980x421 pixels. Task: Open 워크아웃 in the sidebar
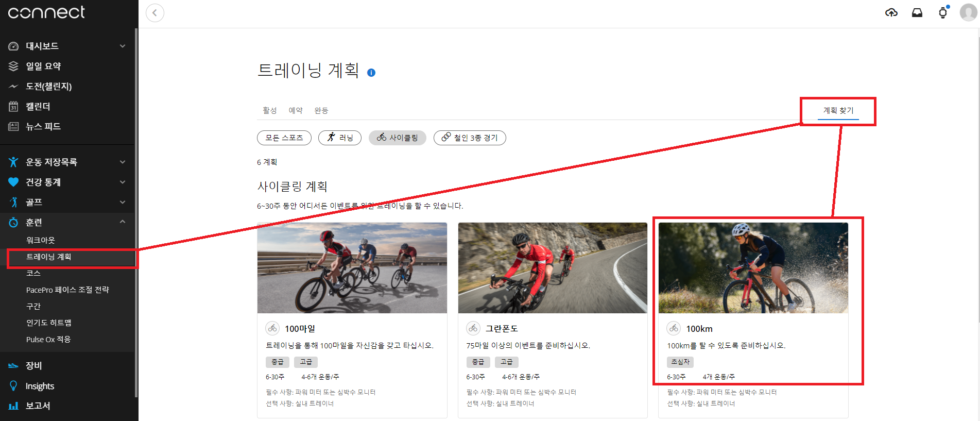pos(41,240)
